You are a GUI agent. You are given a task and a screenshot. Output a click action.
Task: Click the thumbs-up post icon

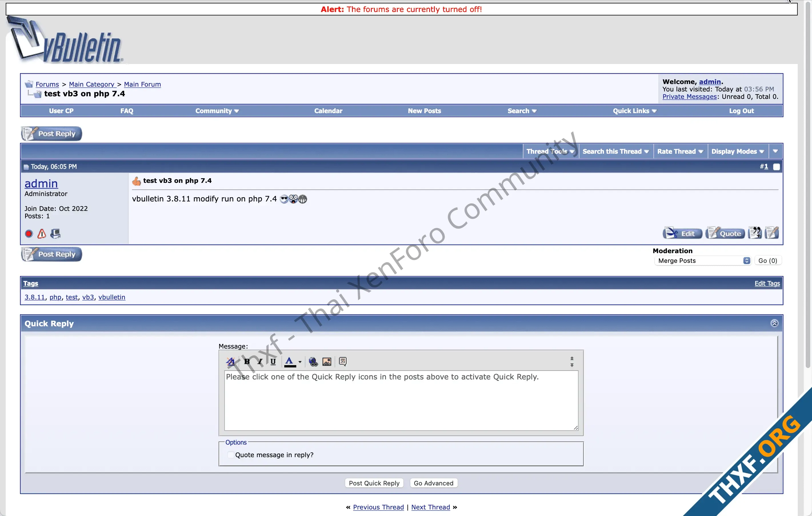coord(136,181)
